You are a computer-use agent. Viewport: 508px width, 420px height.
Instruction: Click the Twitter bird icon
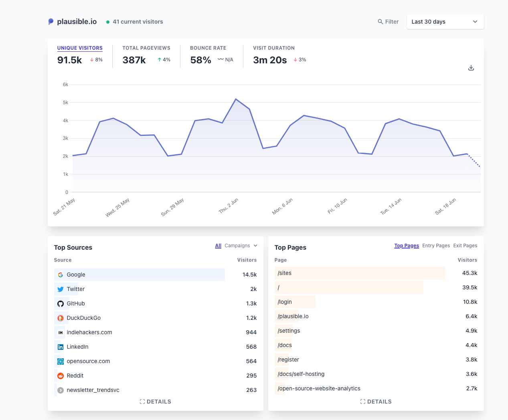coord(61,289)
